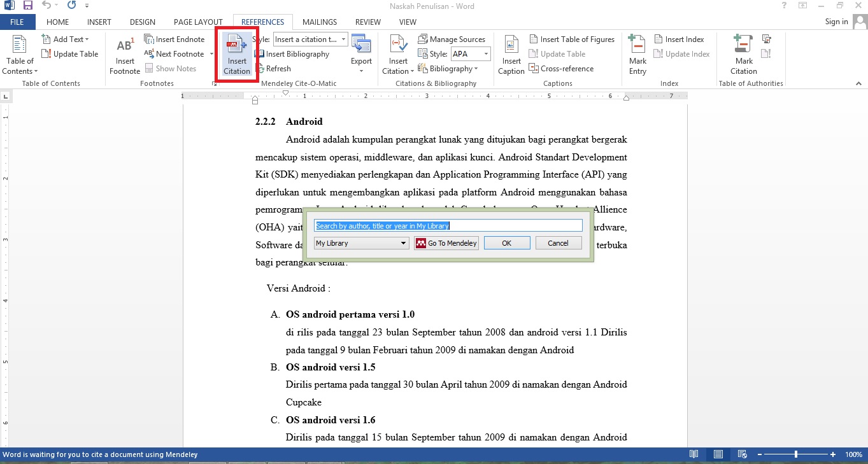
Task: Save the document from Quick Access Toolbar
Action: tap(27, 5)
